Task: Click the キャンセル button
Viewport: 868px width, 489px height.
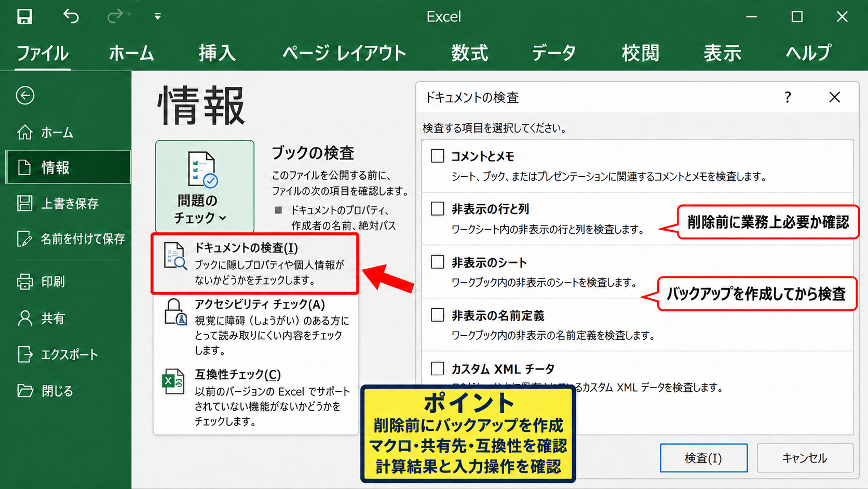Action: (x=805, y=458)
